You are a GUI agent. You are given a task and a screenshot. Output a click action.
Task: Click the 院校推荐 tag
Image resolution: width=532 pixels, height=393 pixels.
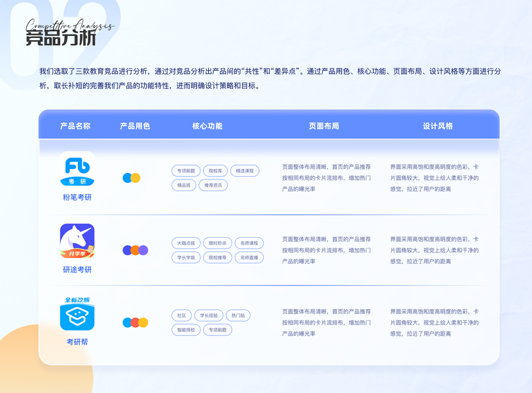(217, 257)
